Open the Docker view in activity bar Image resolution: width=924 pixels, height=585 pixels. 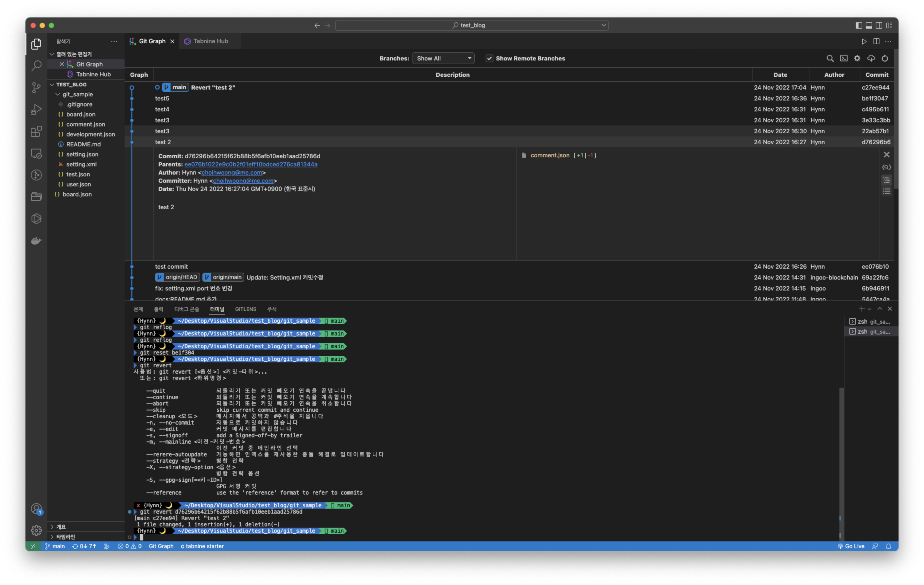point(36,240)
